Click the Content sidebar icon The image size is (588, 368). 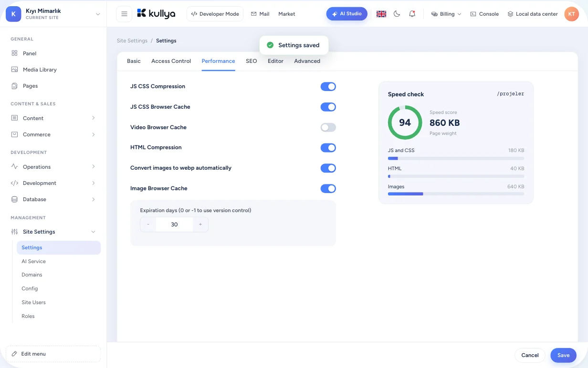14,118
